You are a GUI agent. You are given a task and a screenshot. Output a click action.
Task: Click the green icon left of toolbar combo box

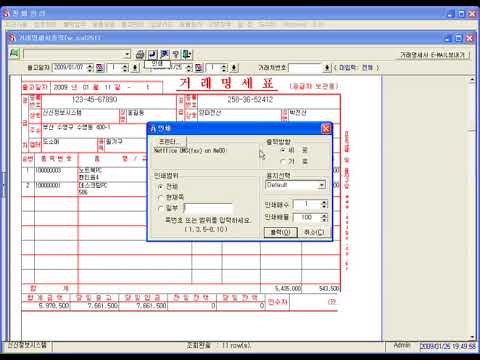[14, 53]
